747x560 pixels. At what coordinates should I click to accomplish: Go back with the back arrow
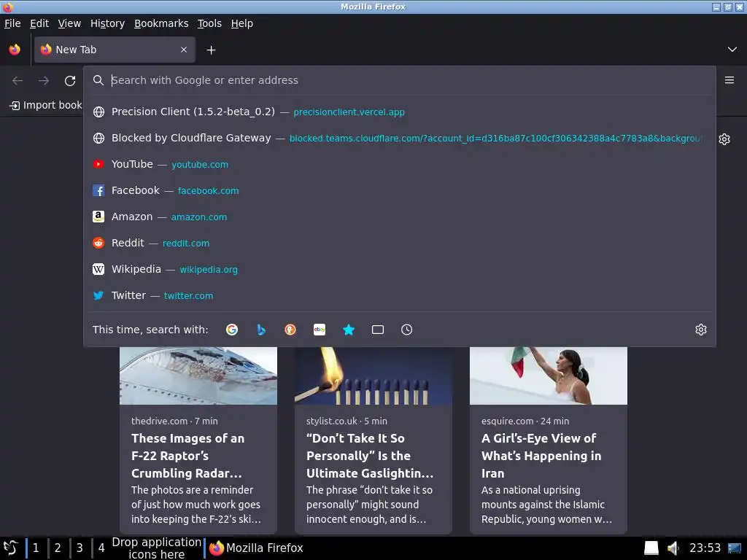[18, 80]
